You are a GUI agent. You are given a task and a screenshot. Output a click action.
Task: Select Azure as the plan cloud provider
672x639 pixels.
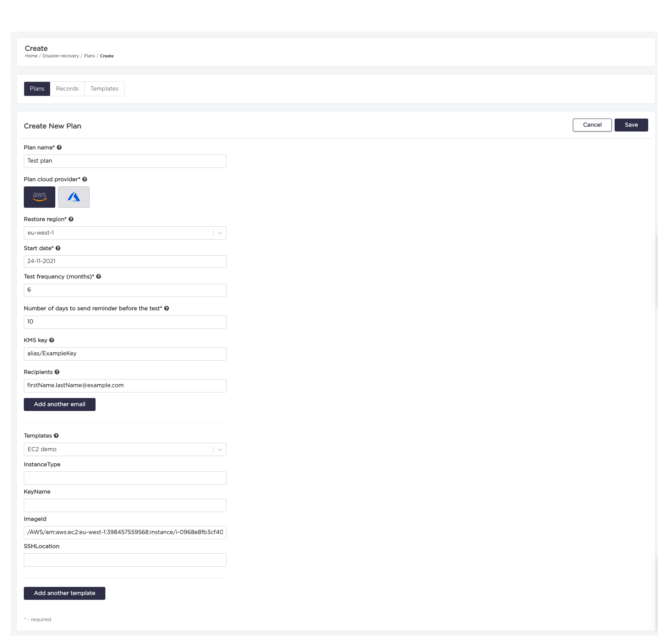pyautogui.click(x=73, y=197)
